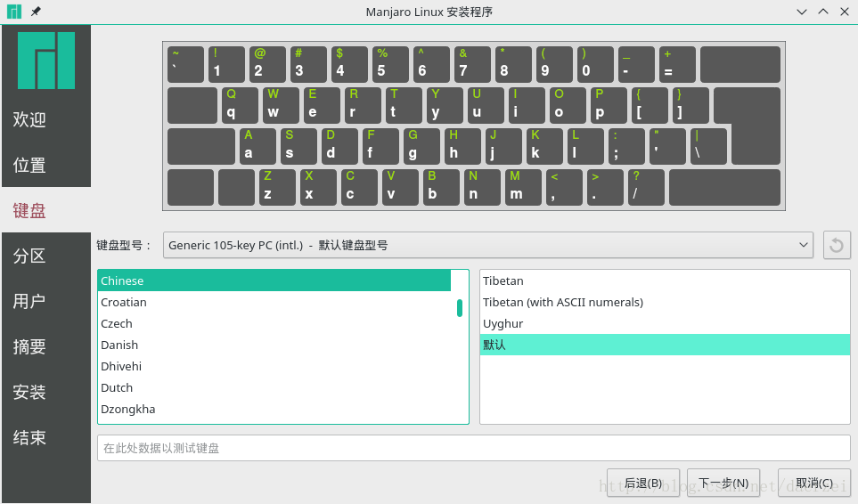Click the Manjaro logo in the sidebar
858x504 pixels.
pos(46,61)
